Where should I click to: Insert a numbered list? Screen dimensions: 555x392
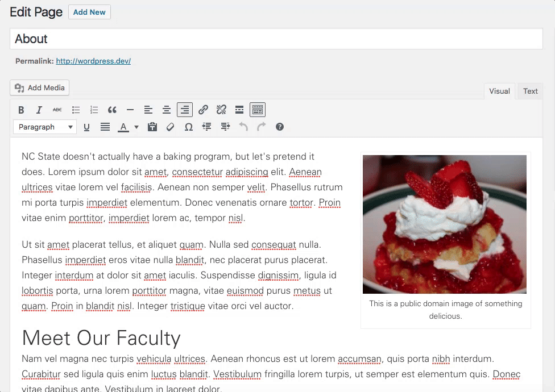(94, 110)
